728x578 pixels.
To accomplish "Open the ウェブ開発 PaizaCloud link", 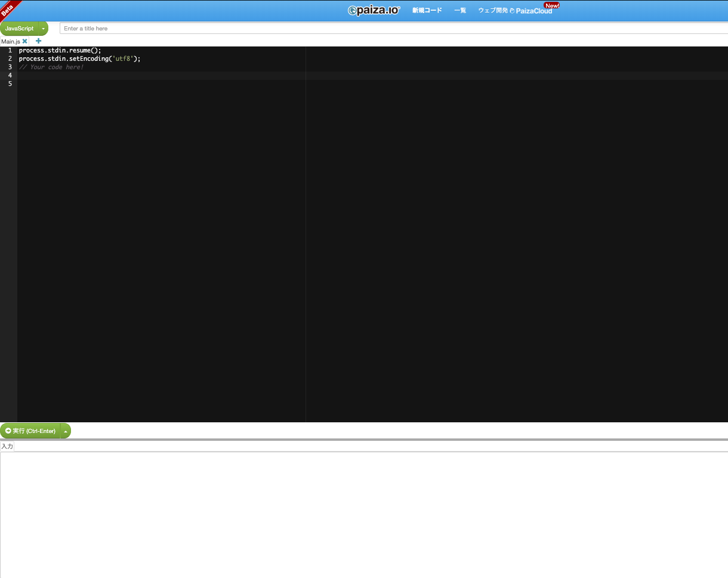I will pyautogui.click(x=515, y=10).
